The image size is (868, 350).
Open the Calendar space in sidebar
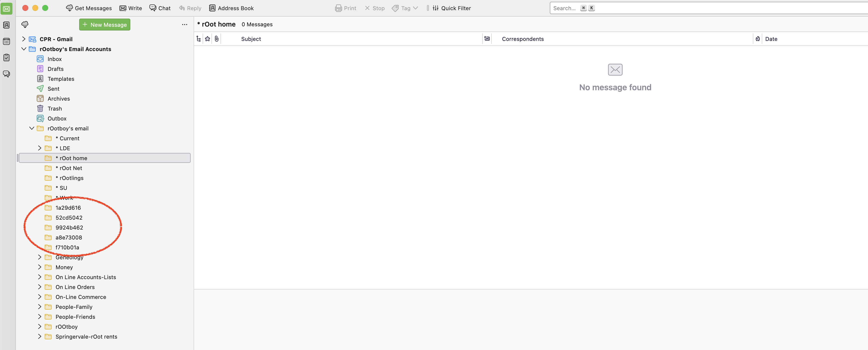tap(6, 41)
